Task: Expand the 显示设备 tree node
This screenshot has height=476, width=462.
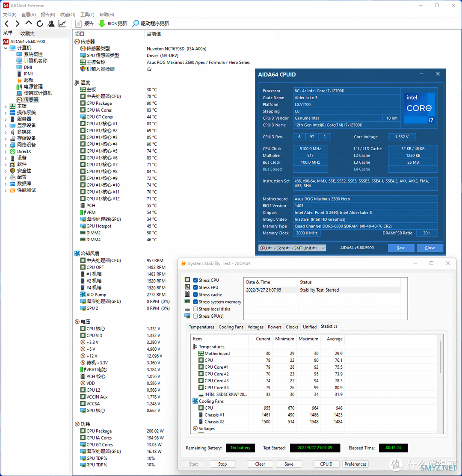Action: point(6,126)
